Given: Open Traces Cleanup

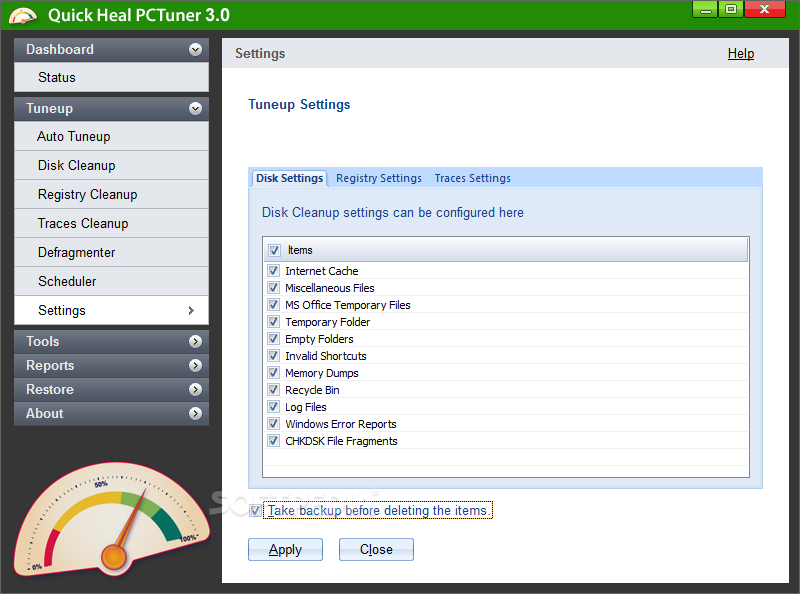Looking at the screenshot, I should click(x=111, y=224).
